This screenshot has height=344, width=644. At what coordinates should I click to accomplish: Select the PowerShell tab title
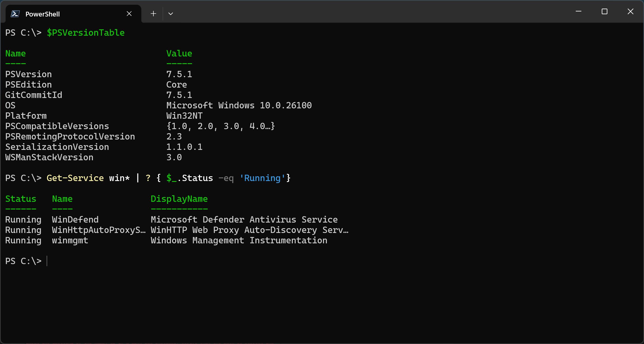tap(43, 14)
